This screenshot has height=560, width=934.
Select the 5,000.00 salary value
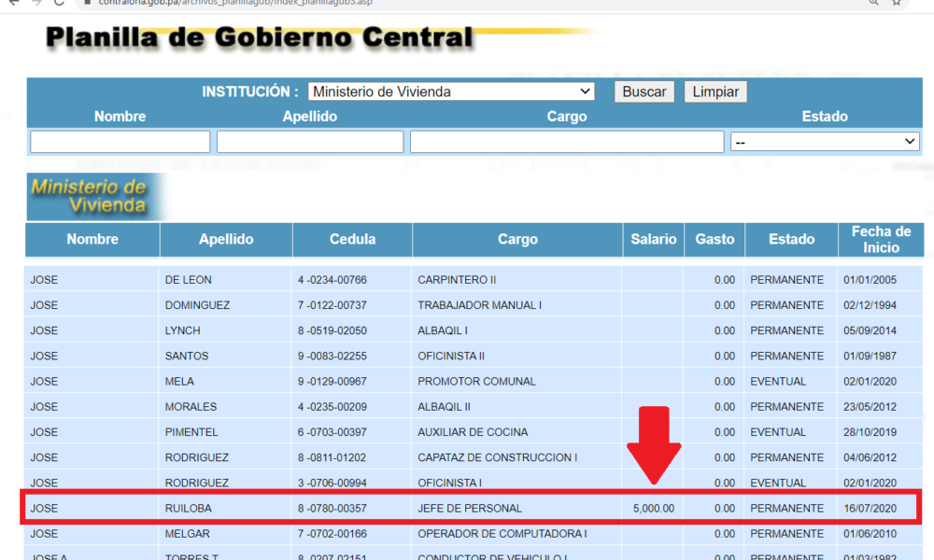click(x=654, y=509)
